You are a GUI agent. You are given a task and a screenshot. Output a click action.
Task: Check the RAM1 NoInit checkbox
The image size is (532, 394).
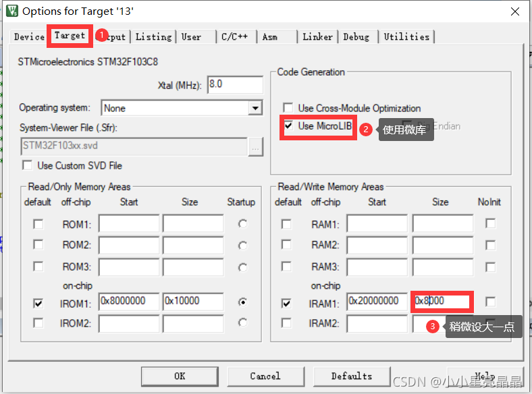point(491,223)
